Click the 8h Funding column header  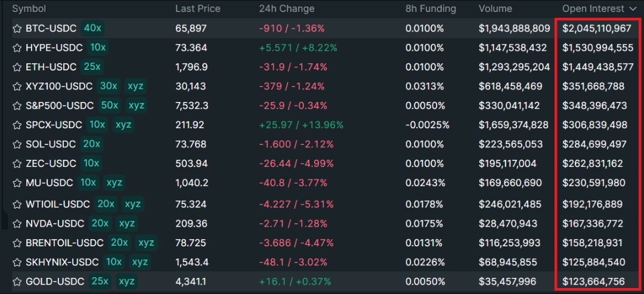pyautogui.click(x=431, y=8)
